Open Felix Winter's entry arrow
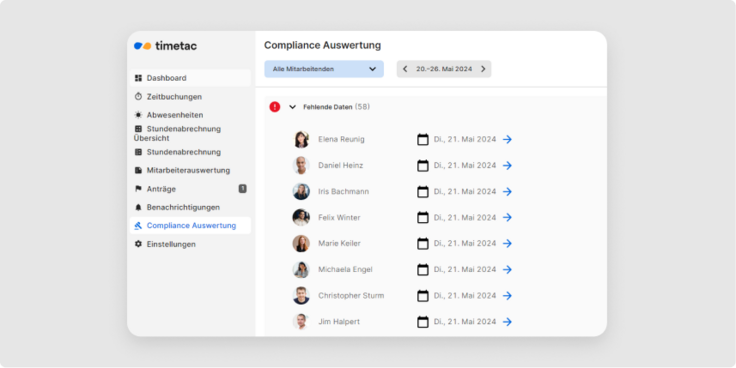Screen dimensions: 736x368 [507, 217]
